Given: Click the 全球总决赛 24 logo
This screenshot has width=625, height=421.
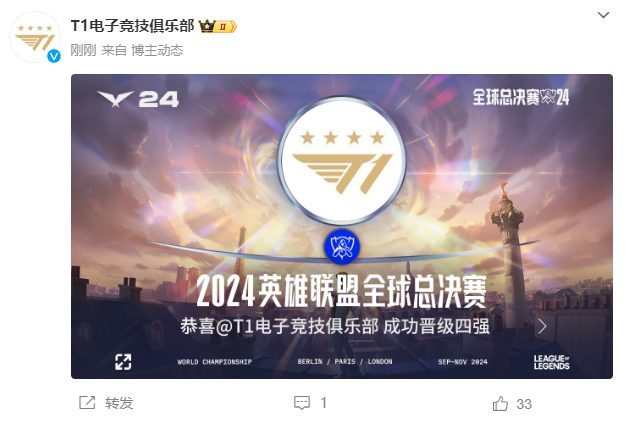Looking at the screenshot, I should click(521, 97).
